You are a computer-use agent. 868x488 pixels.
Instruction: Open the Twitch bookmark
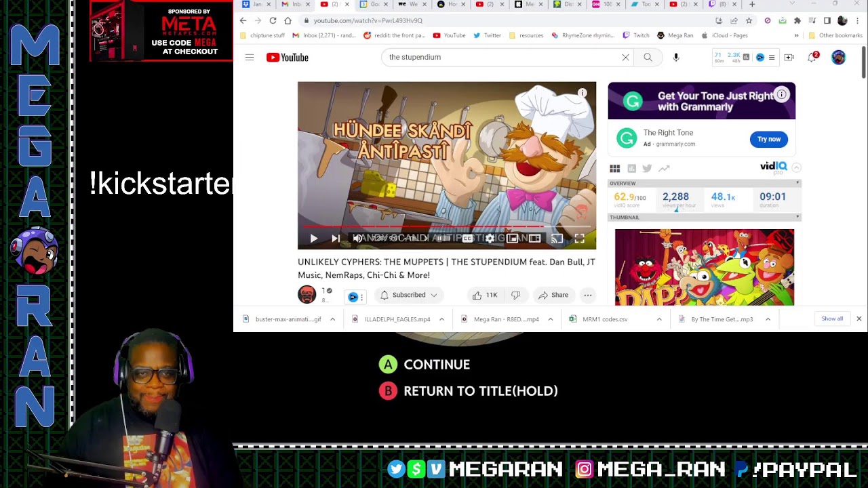click(635, 35)
